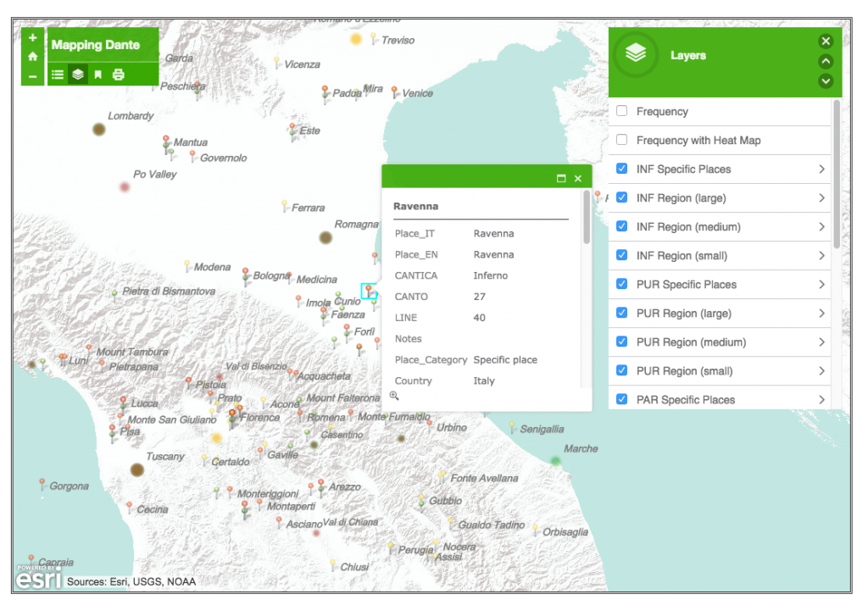Return to the default map extent (home)
The height and width of the screenshot is (611, 868).
pyautogui.click(x=33, y=57)
